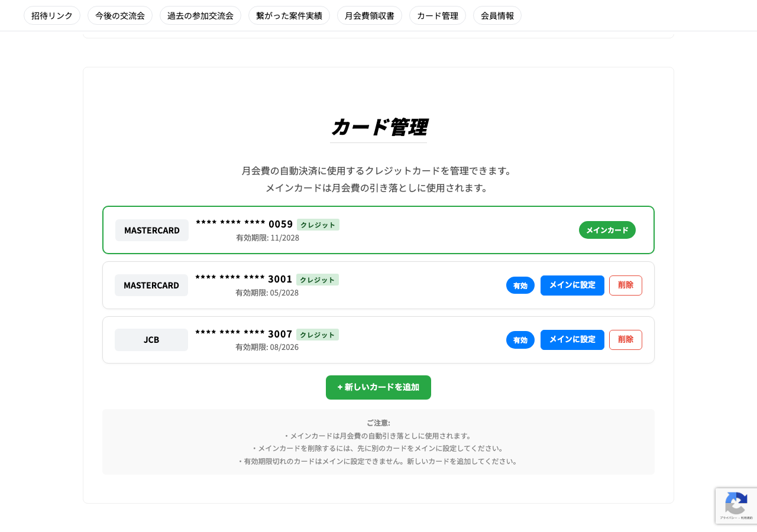Open the reCAPTCHA badge
This screenshot has height=532, width=757.
(x=736, y=506)
